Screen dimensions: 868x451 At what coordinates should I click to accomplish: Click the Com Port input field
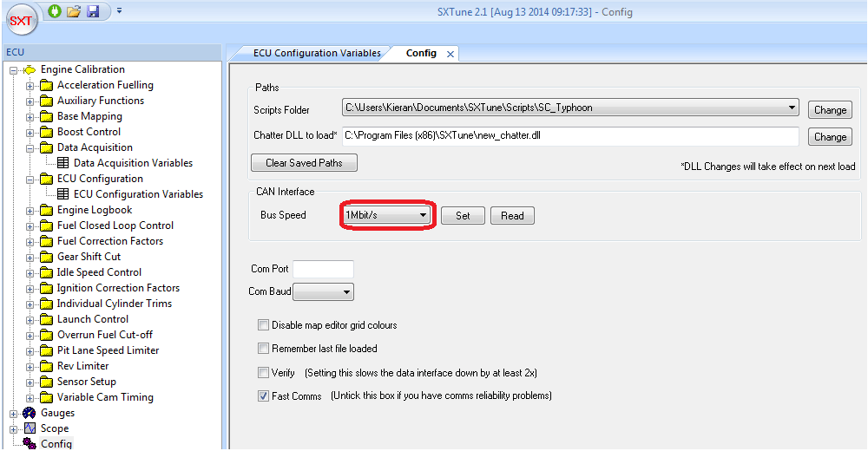[323, 269]
